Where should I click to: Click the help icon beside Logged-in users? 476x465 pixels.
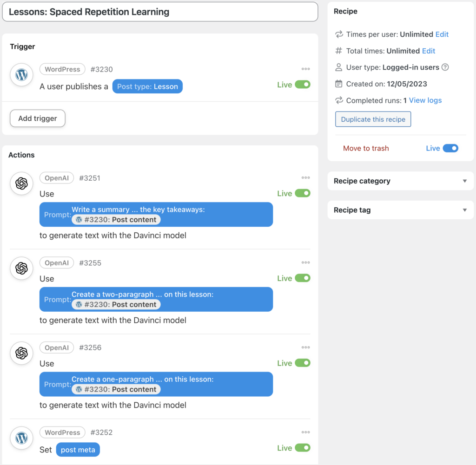tap(445, 67)
